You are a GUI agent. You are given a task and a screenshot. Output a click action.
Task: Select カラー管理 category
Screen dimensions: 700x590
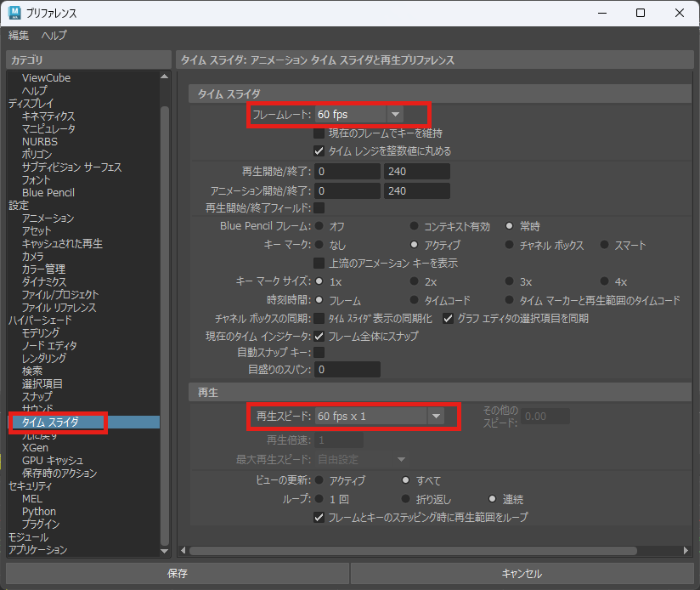pos(44,269)
